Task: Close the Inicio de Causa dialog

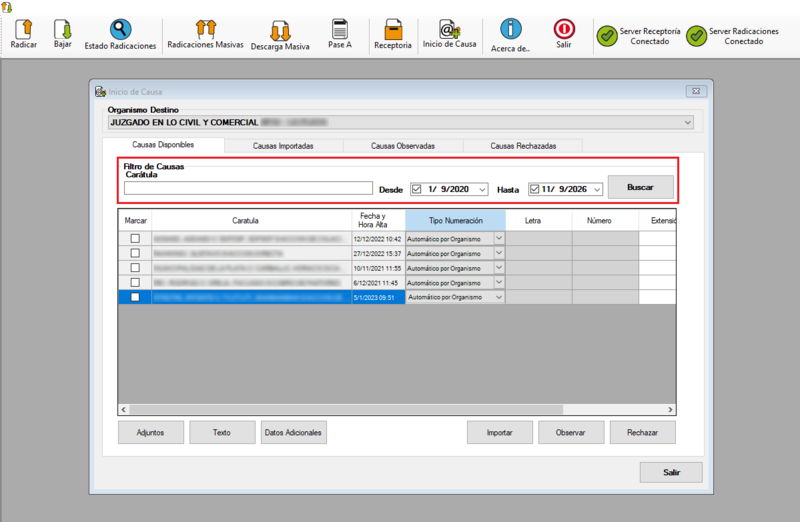Action: coord(696,91)
